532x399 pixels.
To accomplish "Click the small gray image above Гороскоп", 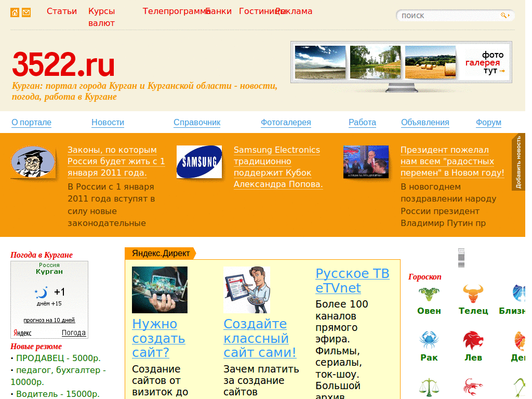I will pos(461,258).
